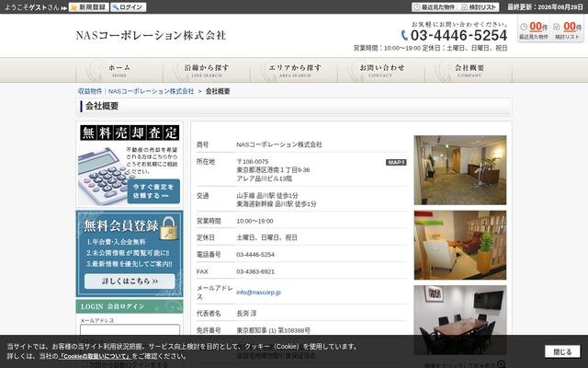Screen dimensions: 588x368
Task: Click the 東京都港区港南１丁目9-36 address text
Action: coord(273,170)
